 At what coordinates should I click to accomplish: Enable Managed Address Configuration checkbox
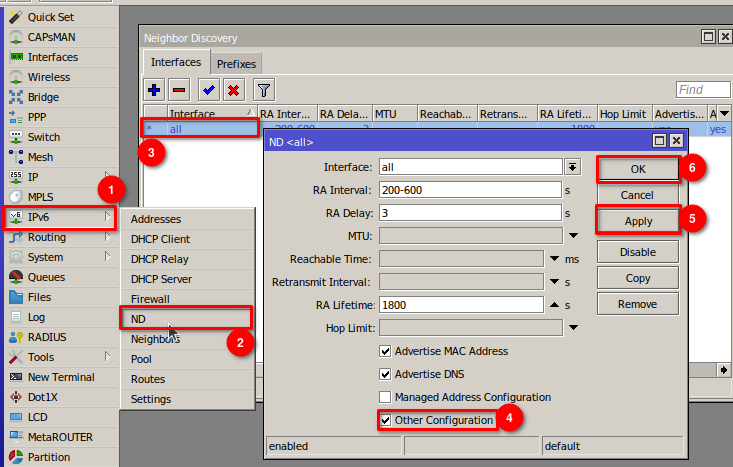386,397
